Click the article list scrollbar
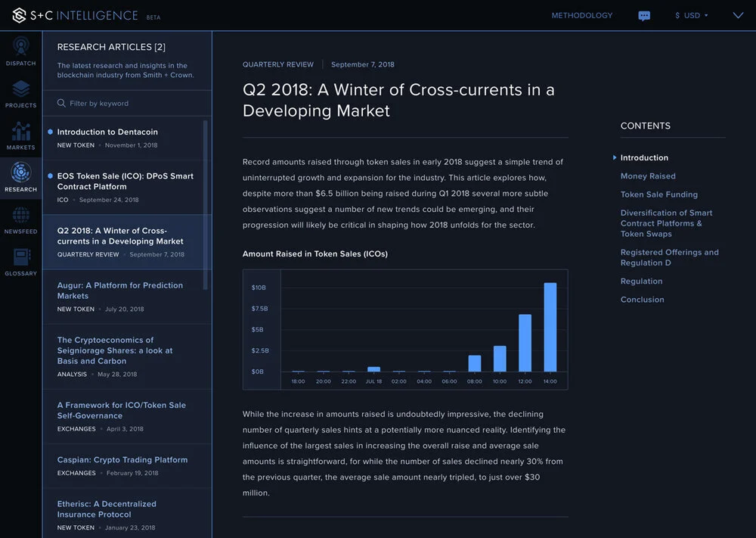 [x=206, y=204]
